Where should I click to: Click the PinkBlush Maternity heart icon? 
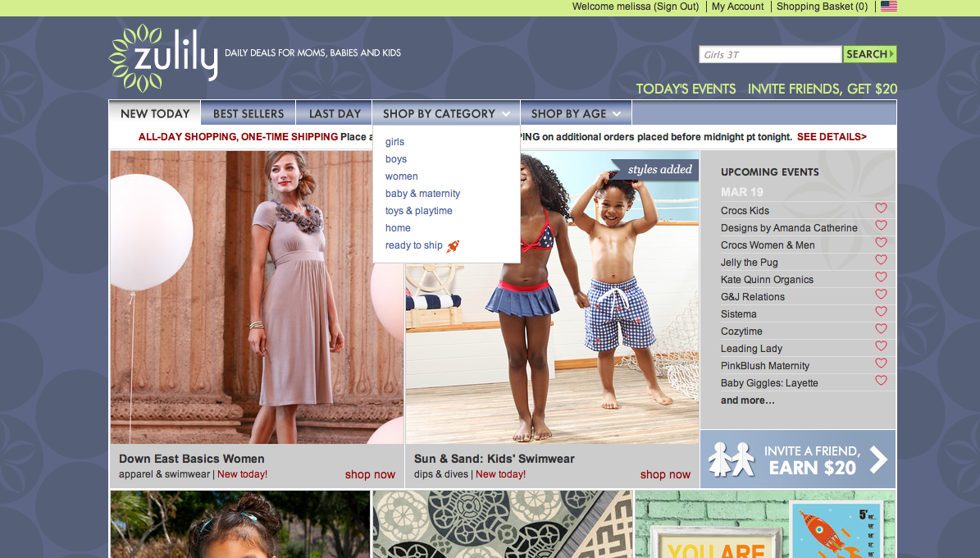point(882,363)
